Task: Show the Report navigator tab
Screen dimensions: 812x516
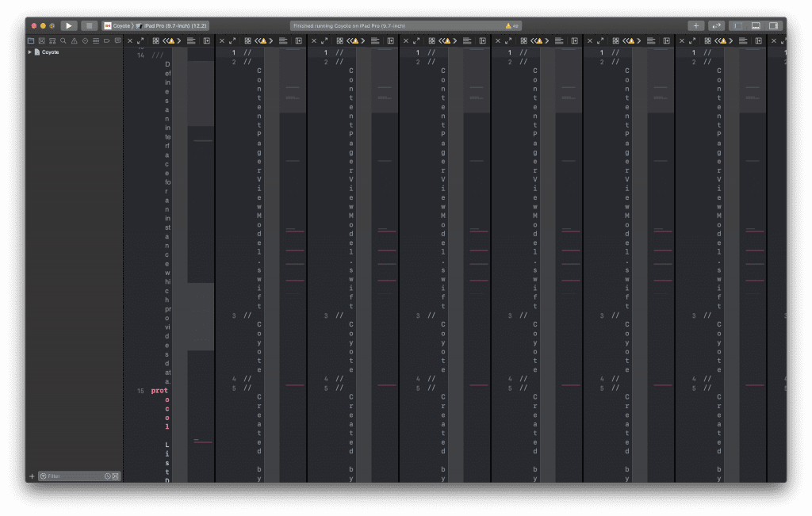Action: click(x=117, y=40)
